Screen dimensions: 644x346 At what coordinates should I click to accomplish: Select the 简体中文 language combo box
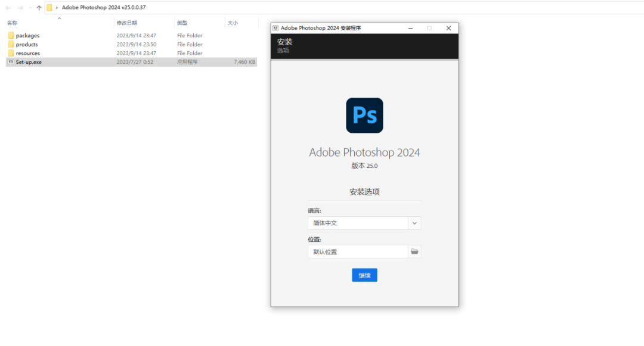click(x=364, y=223)
